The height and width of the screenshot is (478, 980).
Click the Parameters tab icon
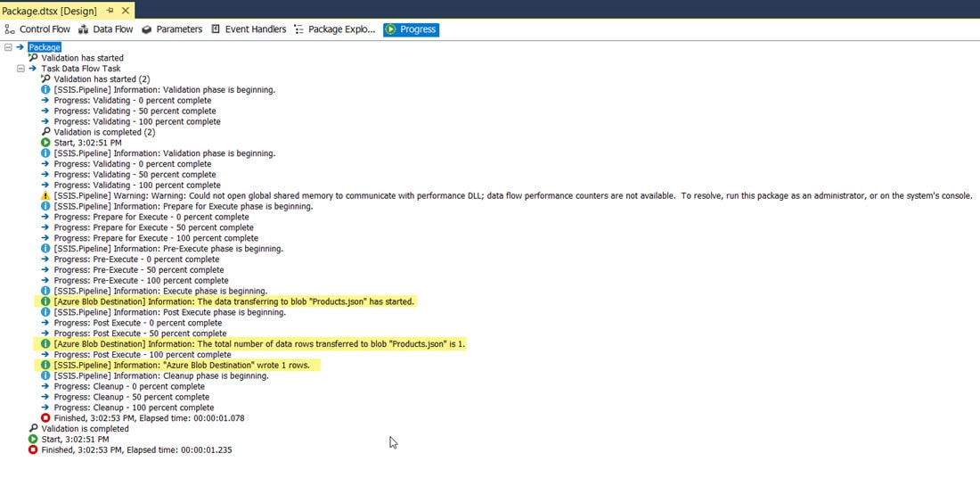[x=147, y=29]
